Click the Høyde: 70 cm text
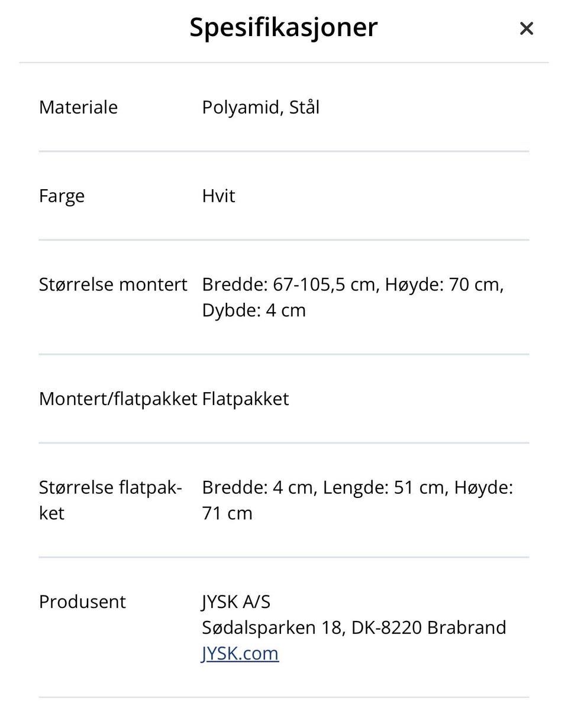This screenshot has height=728, width=568. pos(444,284)
